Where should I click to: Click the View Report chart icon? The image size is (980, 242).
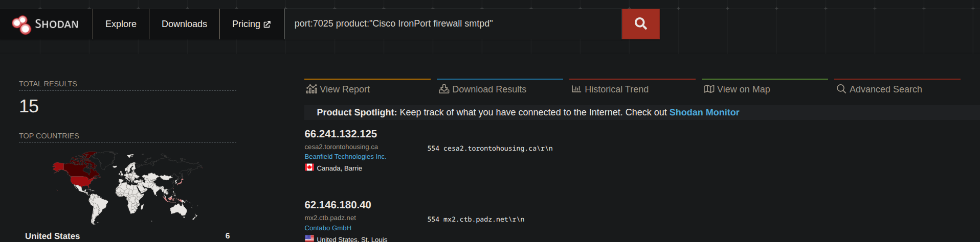point(311,89)
